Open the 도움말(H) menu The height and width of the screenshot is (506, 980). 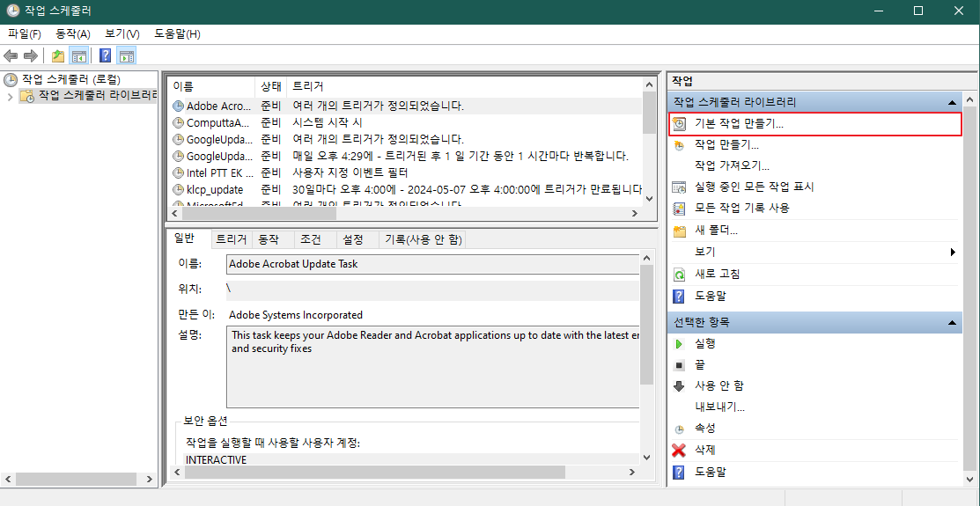click(178, 33)
